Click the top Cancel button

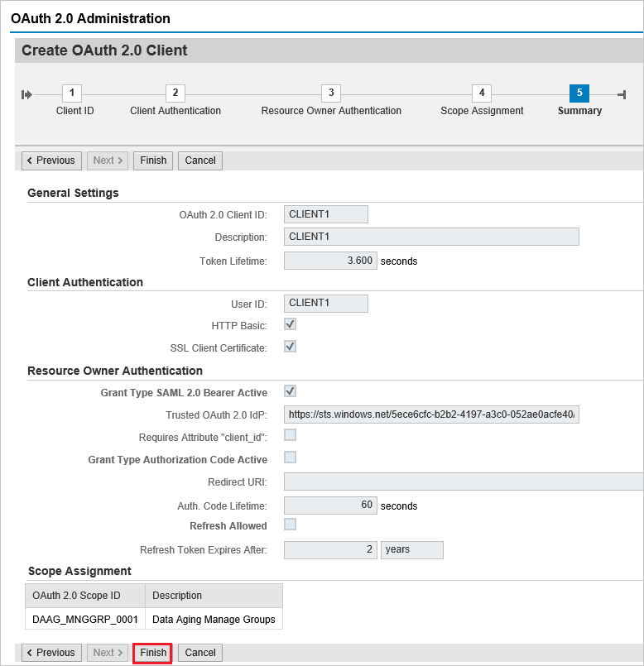tap(200, 161)
